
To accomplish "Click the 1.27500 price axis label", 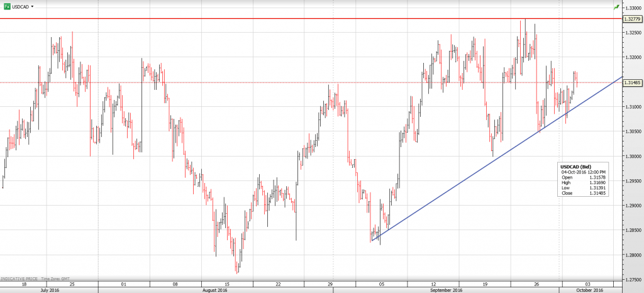I will pyautogui.click(x=632, y=279).
